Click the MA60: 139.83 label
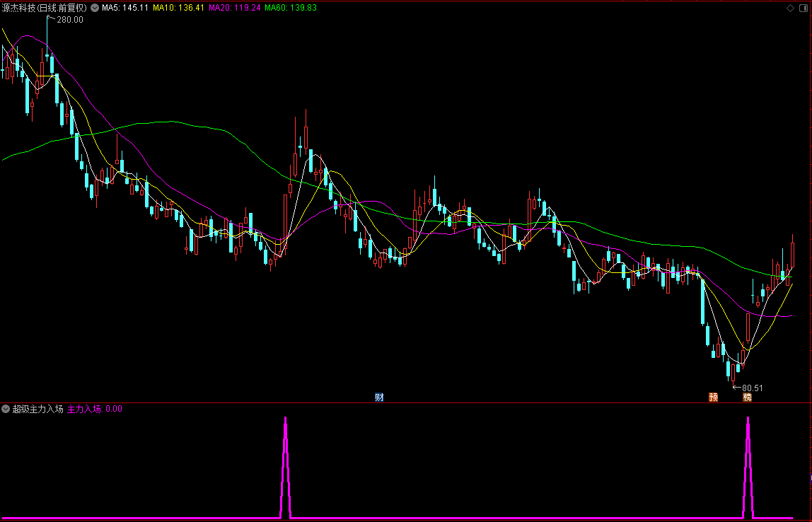This screenshot has height=522, width=812. coord(291,8)
